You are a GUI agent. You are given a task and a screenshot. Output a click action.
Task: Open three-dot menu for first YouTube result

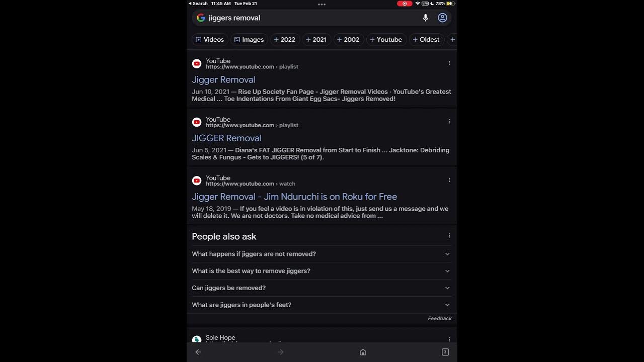click(x=449, y=63)
